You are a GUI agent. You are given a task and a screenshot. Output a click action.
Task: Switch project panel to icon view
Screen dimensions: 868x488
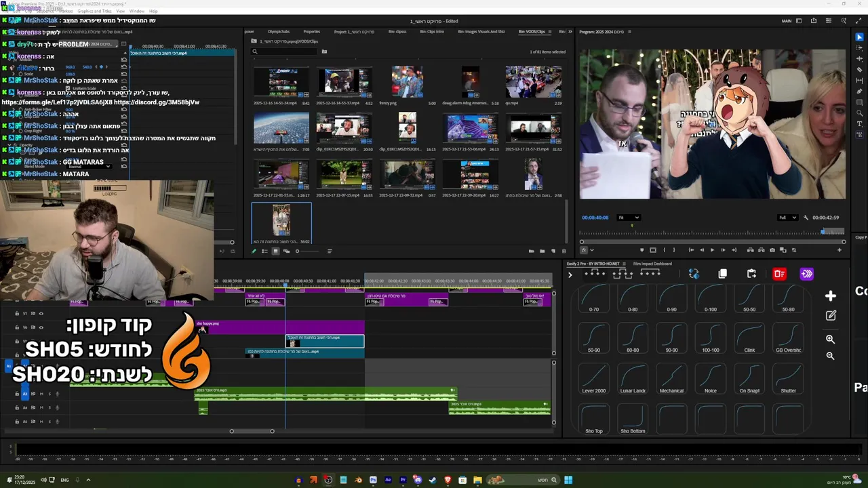click(x=275, y=251)
